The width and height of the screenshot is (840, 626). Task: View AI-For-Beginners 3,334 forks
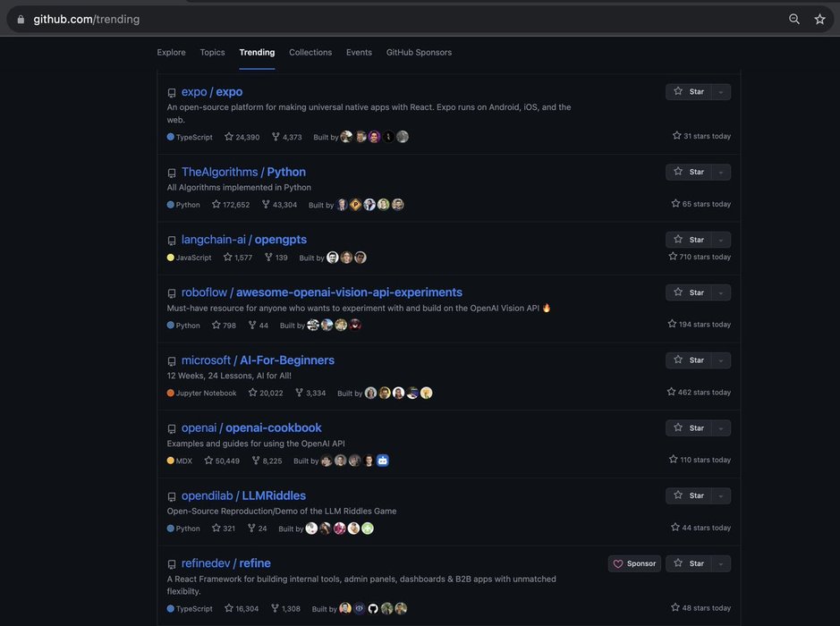[310, 393]
